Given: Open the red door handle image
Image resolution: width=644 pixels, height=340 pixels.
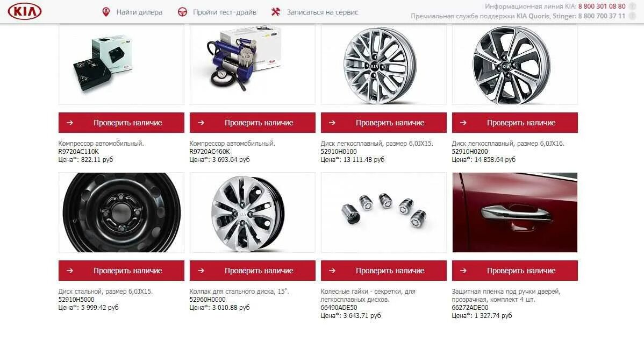Looking at the screenshot, I should pyautogui.click(x=514, y=212).
